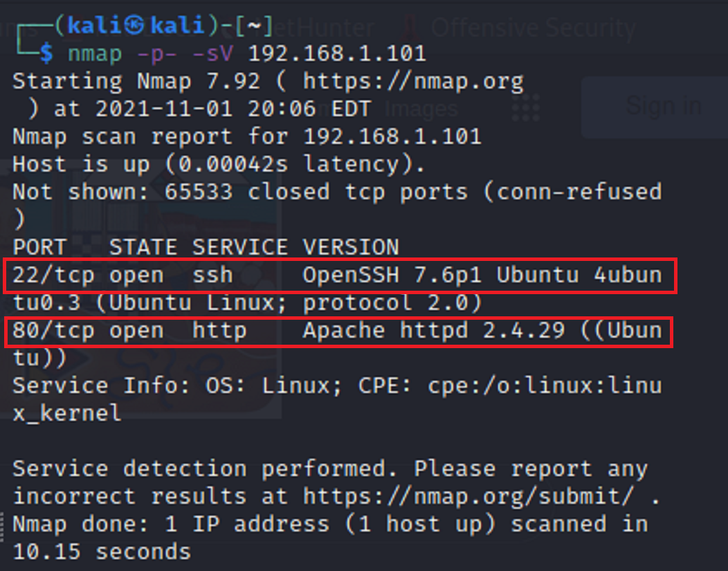The width and height of the screenshot is (728, 571).
Task: Open the Offensive Security bookmark label
Action: (533, 28)
